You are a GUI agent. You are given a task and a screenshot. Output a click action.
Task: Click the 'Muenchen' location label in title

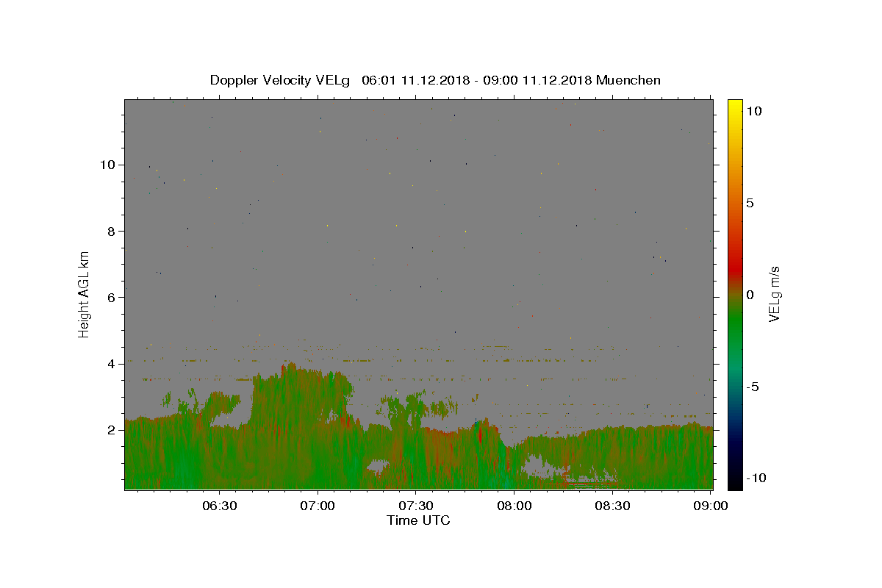[x=628, y=80]
